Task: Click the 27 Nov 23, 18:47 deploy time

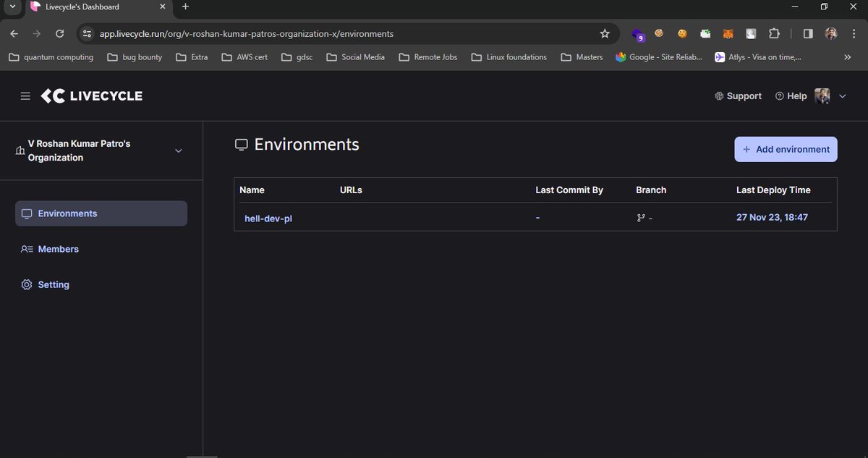Action: click(772, 217)
